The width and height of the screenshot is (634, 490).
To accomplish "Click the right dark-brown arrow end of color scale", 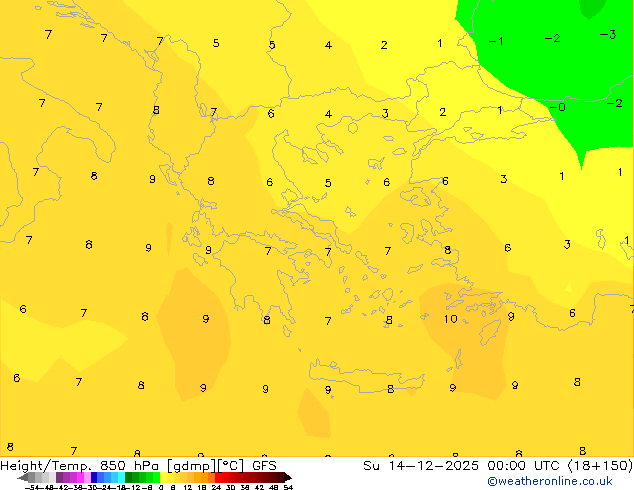I will tap(287, 478).
